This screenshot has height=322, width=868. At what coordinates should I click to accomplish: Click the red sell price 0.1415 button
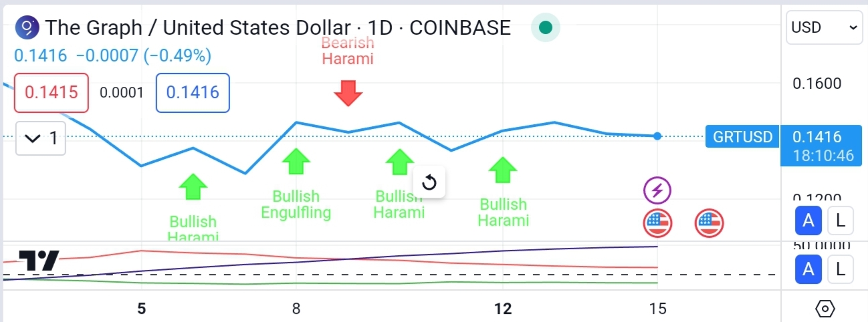click(x=51, y=92)
